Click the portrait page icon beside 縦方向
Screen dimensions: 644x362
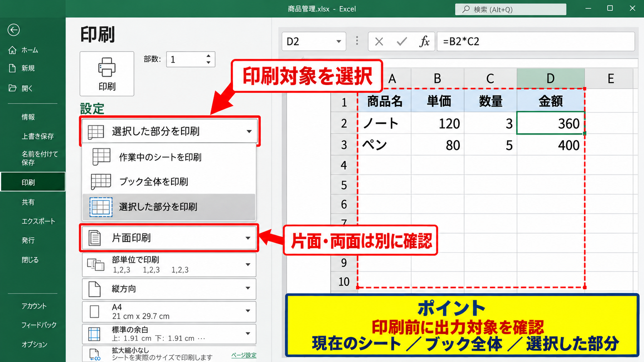94,289
